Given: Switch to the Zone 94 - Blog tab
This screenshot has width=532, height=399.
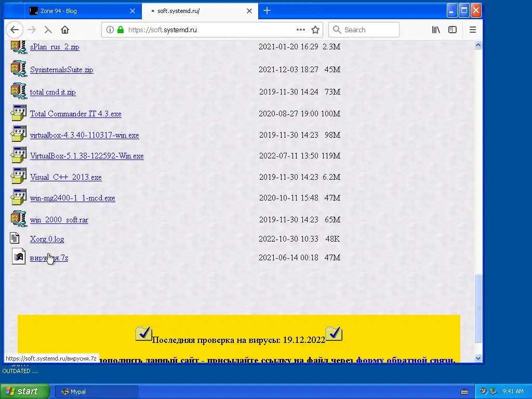Looking at the screenshot, I should 83,11.
